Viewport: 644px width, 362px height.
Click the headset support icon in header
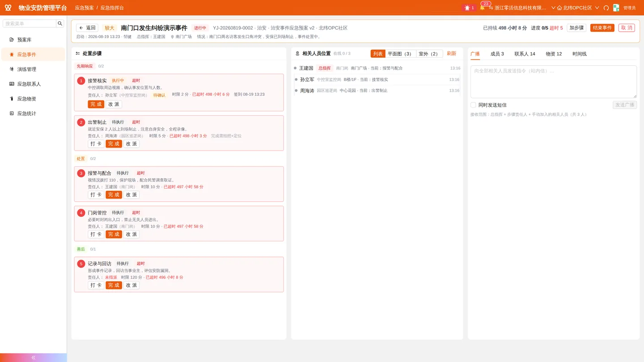[606, 8]
